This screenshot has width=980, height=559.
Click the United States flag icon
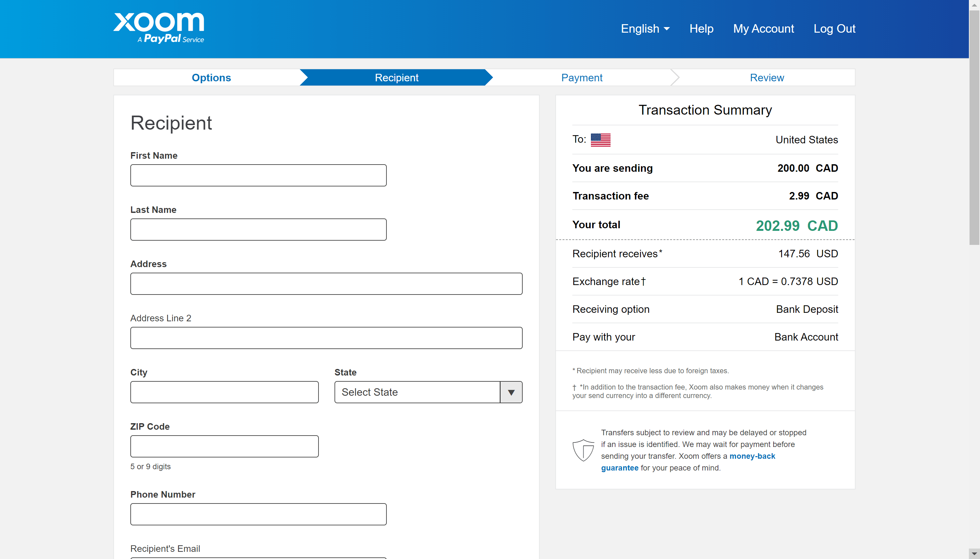tap(601, 140)
